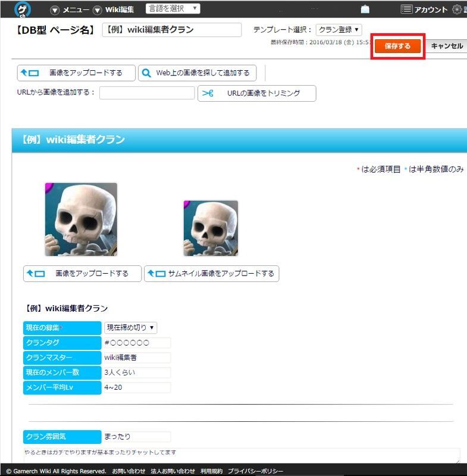The image size is (467, 476).
Task: Click the Gamerch logo icon
Action: (23, 10)
